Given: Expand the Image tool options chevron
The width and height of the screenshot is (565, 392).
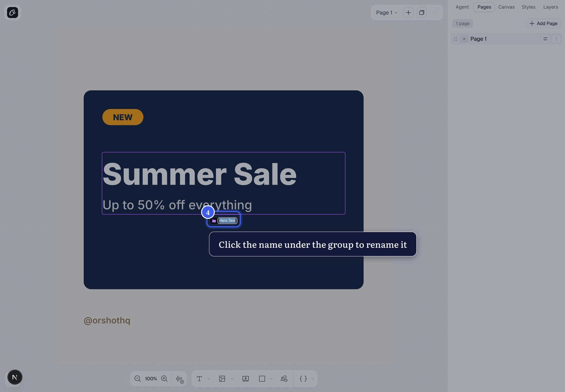Looking at the screenshot, I should coord(232,379).
